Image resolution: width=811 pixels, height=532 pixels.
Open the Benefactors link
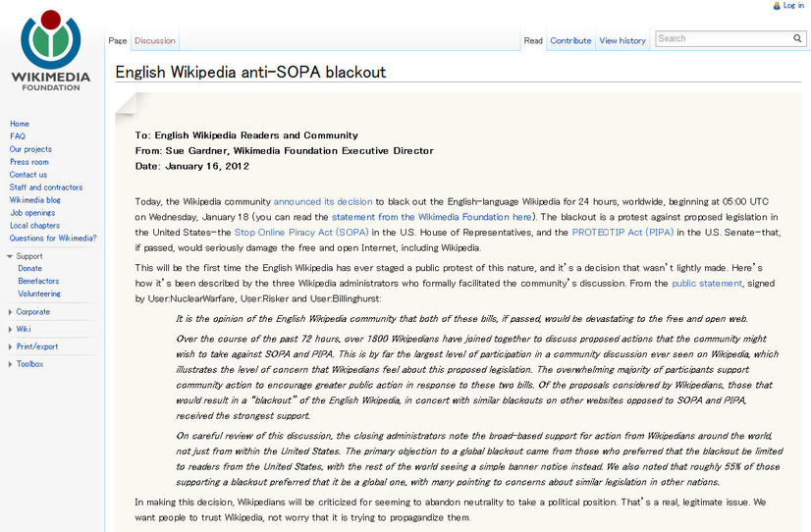pyautogui.click(x=38, y=281)
